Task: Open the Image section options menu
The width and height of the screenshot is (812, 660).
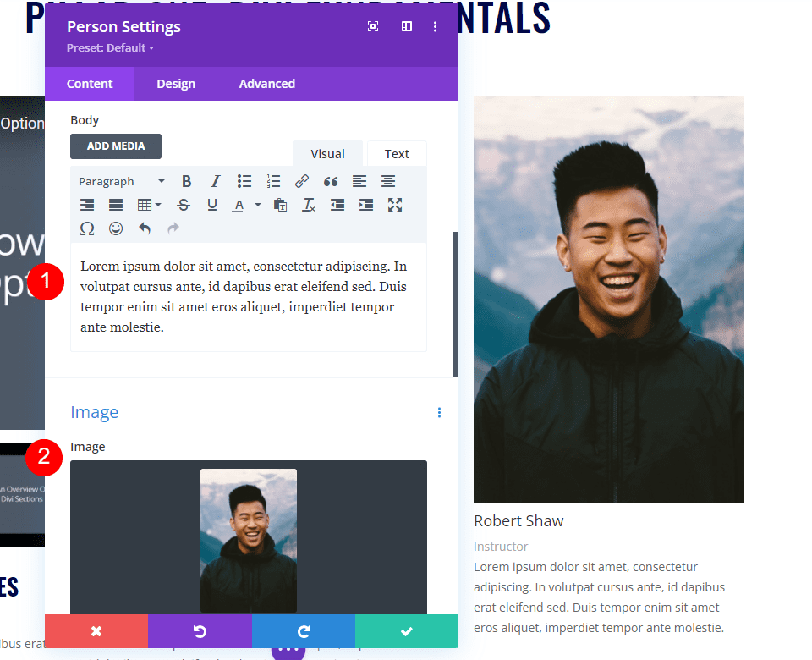Action: click(439, 412)
